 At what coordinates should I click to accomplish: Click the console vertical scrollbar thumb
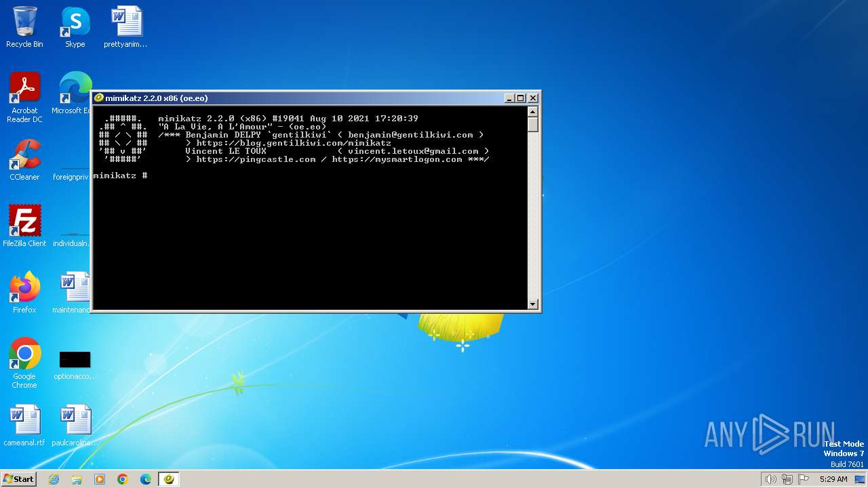coord(533,125)
